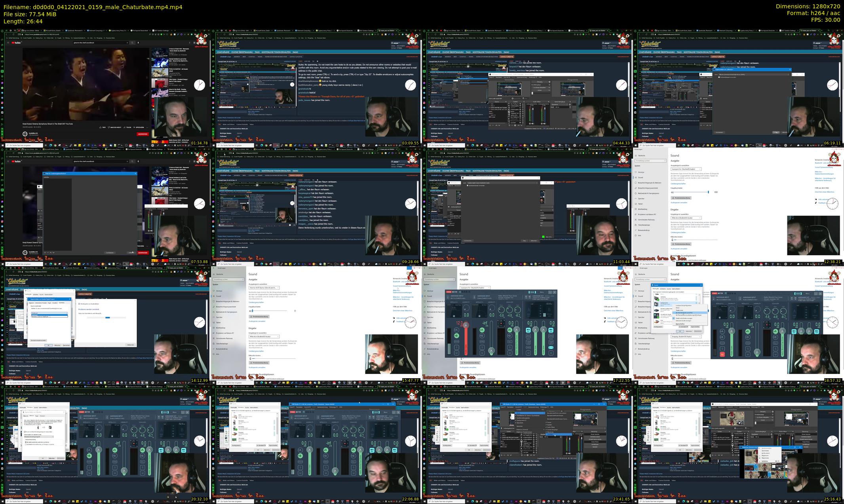Image resolution: width=844 pixels, height=504 pixels.
Task: Open YouTube hamburger menu icon in 01:34 frame
Action: [9, 43]
